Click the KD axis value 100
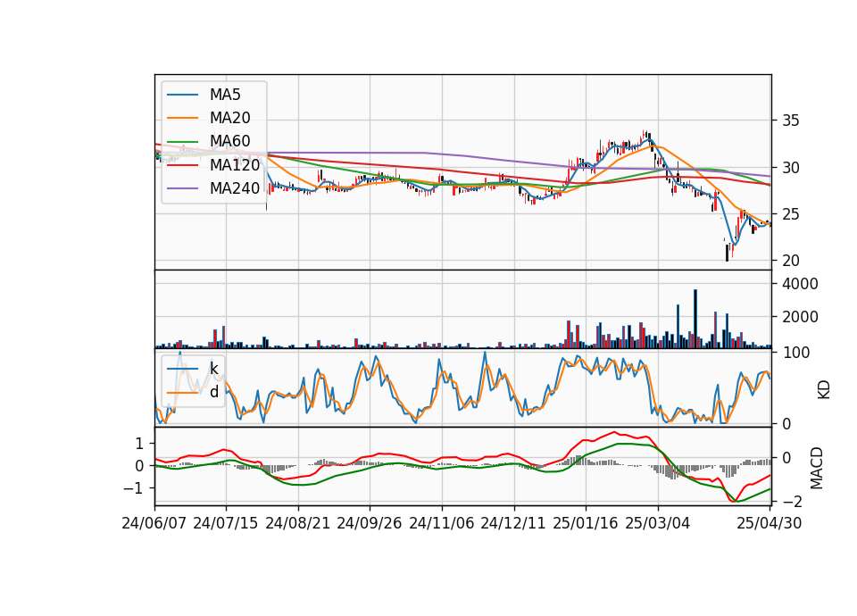Screen dimensions: 857x616 [x=795, y=353]
